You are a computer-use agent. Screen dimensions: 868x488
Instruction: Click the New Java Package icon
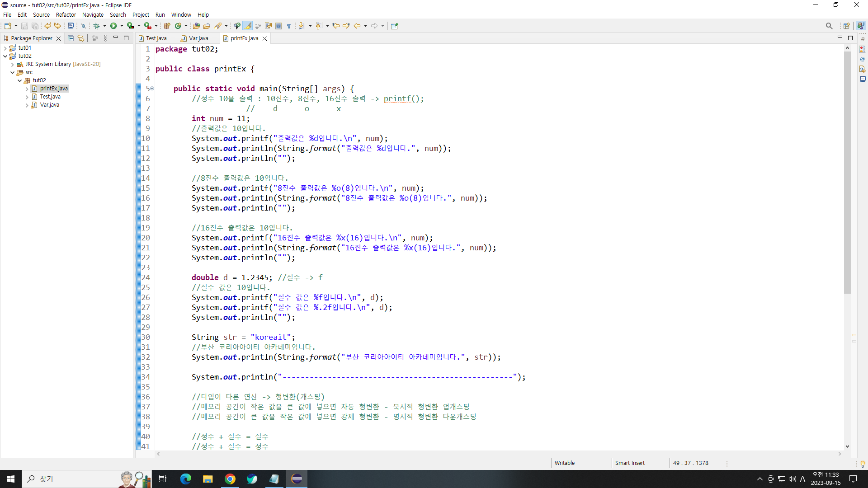coord(167,26)
